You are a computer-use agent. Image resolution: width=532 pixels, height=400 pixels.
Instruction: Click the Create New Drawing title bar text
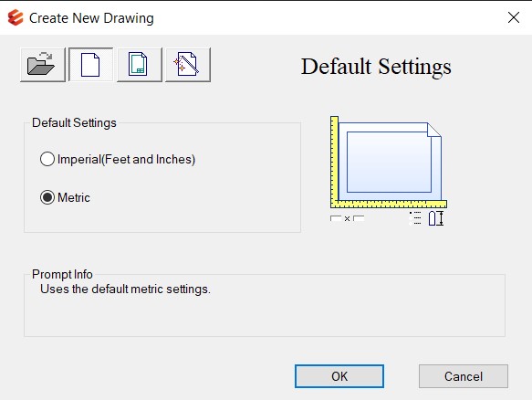91,18
